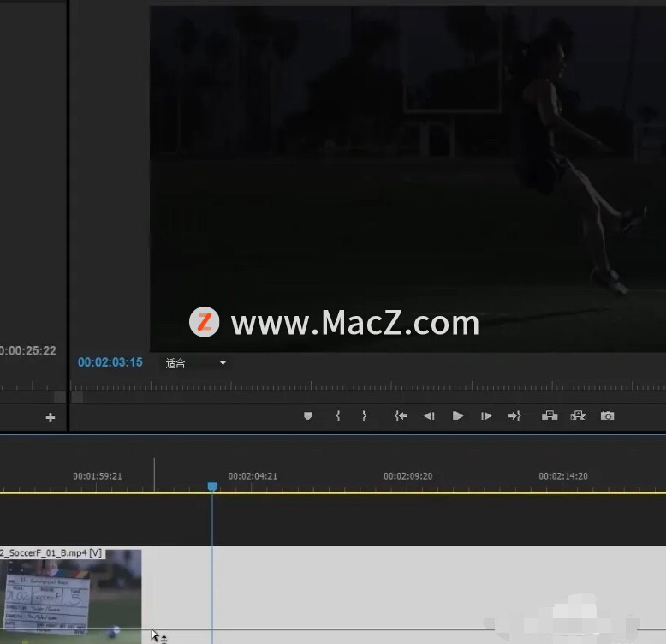Step back one frame

(429, 416)
